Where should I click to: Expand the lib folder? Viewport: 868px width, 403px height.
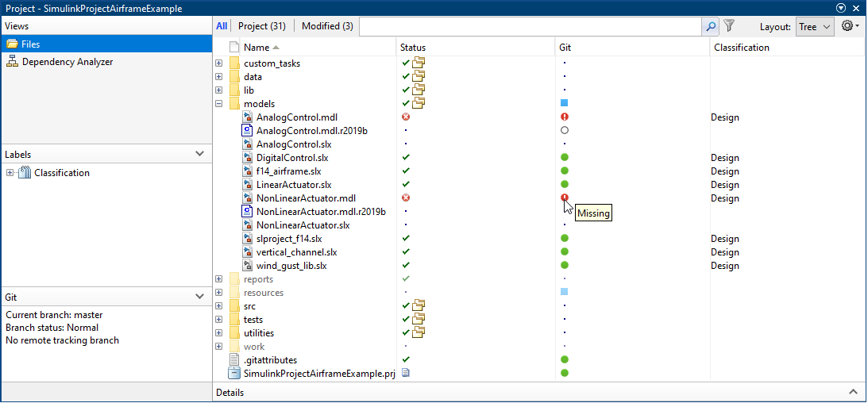tap(218, 90)
